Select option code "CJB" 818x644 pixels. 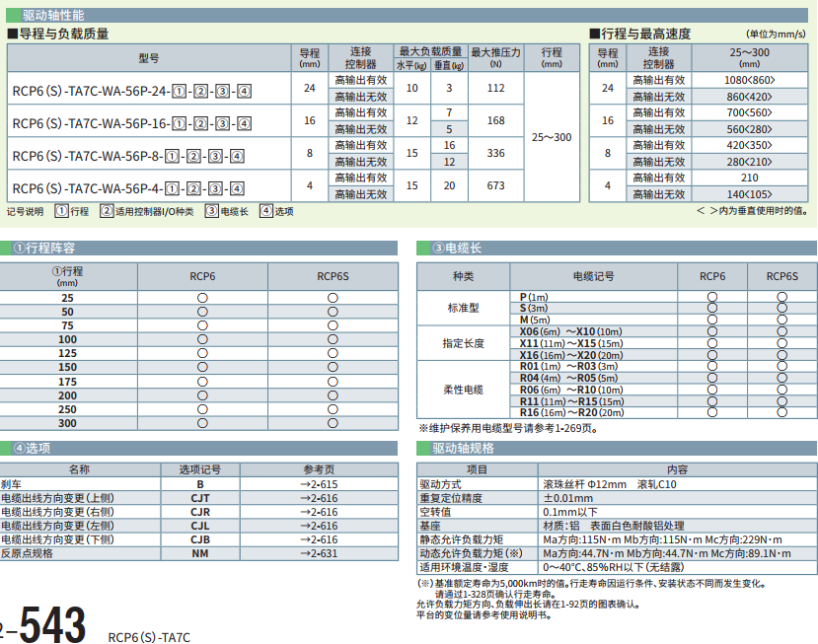(199, 539)
